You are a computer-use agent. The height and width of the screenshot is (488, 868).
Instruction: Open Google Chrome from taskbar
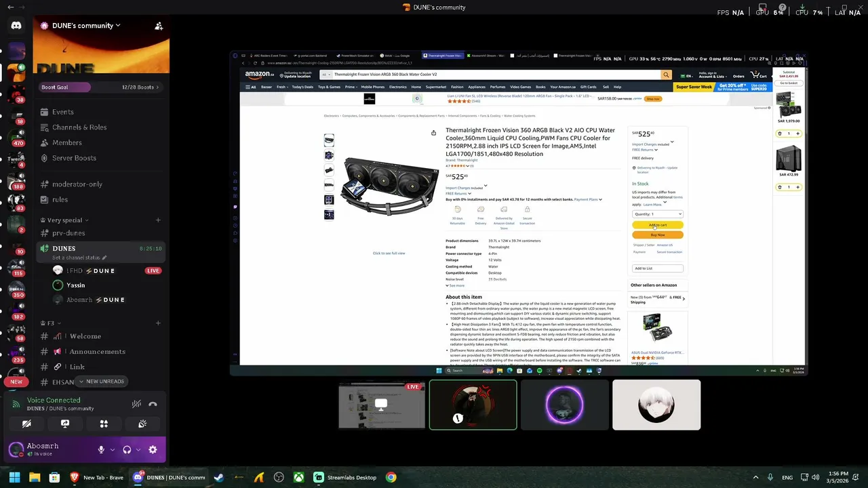pyautogui.click(x=391, y=477)
